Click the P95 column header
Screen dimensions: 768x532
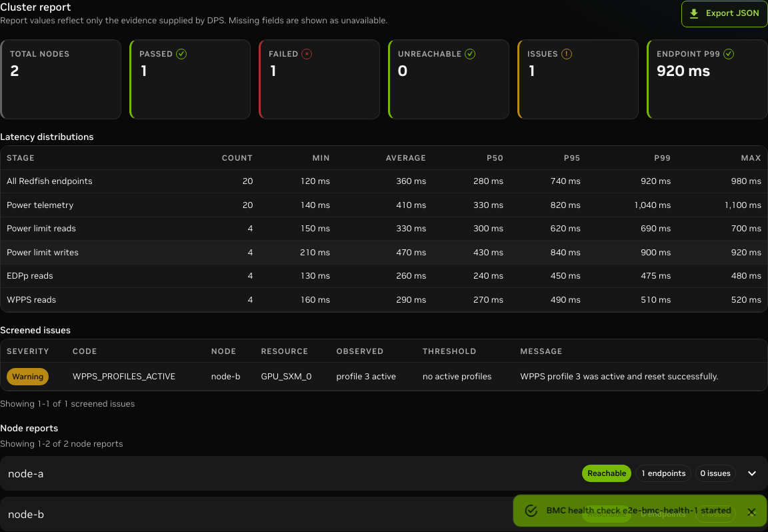(x=571, y=158)
